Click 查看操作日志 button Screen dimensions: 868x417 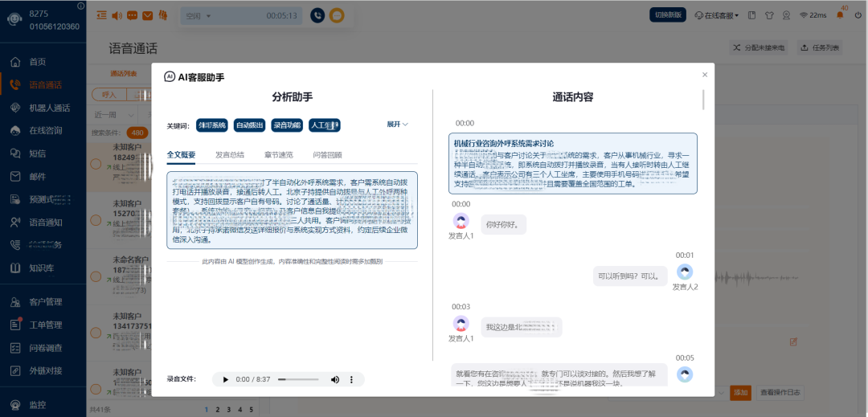[780, 392]
